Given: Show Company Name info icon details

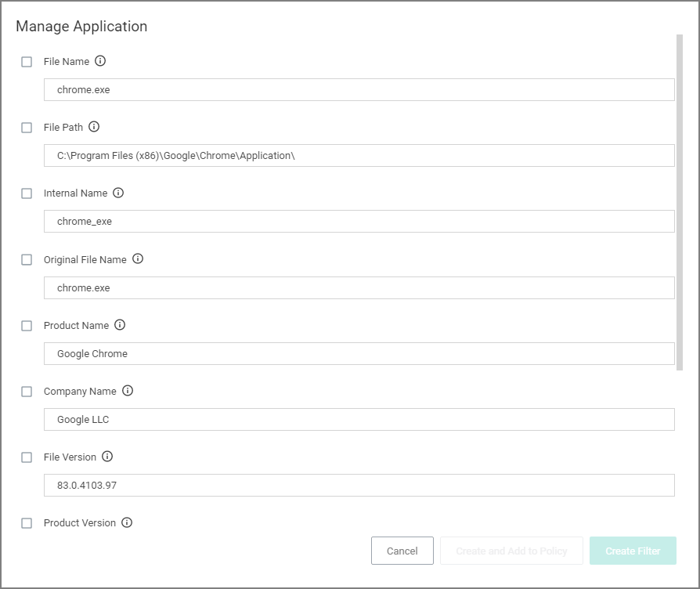Looking at the screenshot, I should coord(128,391).
